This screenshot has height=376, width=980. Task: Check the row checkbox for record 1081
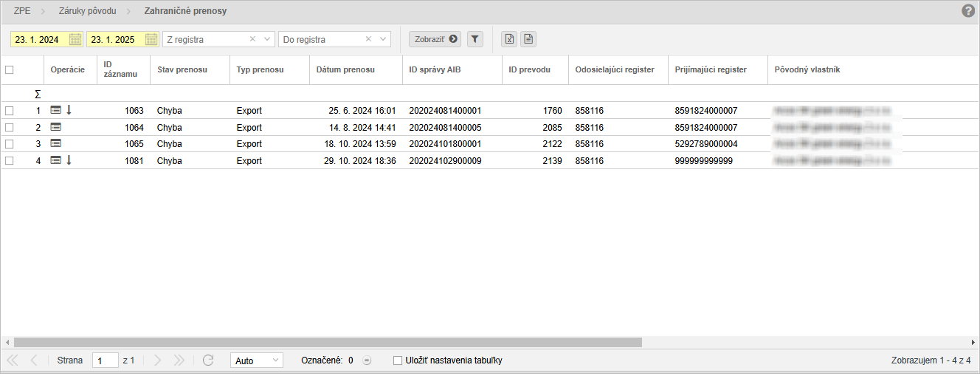coord(10,160)
